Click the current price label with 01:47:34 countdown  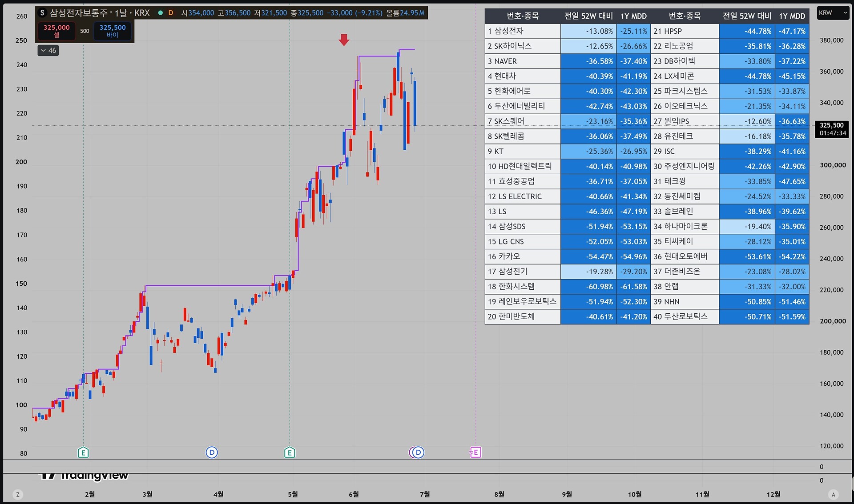coord(832,129)
